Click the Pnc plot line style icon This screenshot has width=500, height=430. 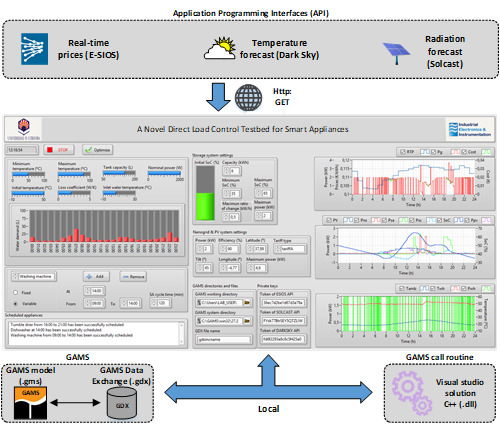click(376, 220)
